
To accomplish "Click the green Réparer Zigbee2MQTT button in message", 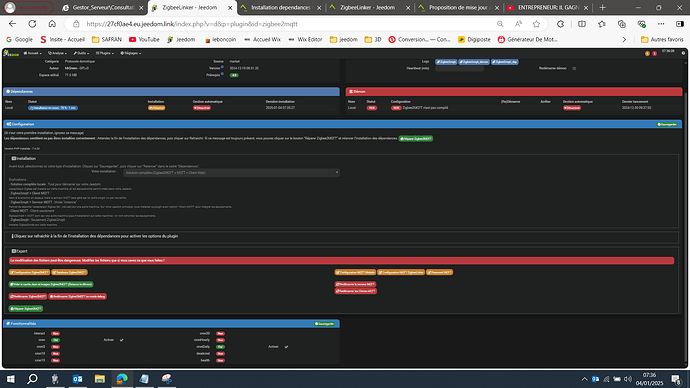I will coord(416,139).
